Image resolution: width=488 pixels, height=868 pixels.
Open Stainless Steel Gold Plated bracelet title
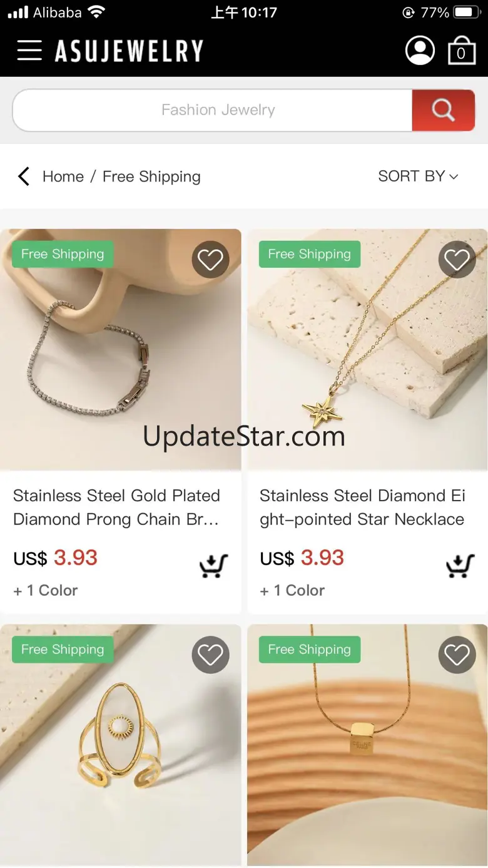click(x=117, y=508)
